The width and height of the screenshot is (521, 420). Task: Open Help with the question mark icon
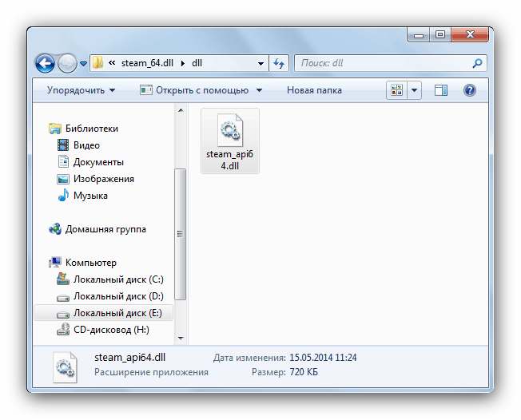click(x=470, y=90)
